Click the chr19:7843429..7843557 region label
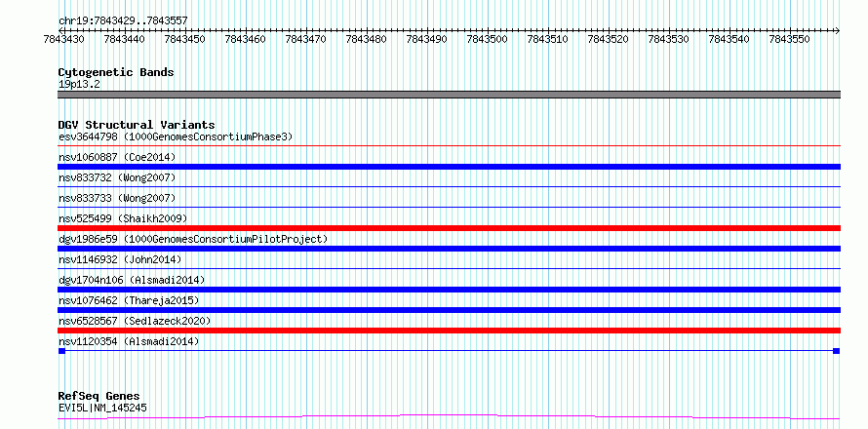The height and width of the screenshot is (429, 868). tap(123, 20)
